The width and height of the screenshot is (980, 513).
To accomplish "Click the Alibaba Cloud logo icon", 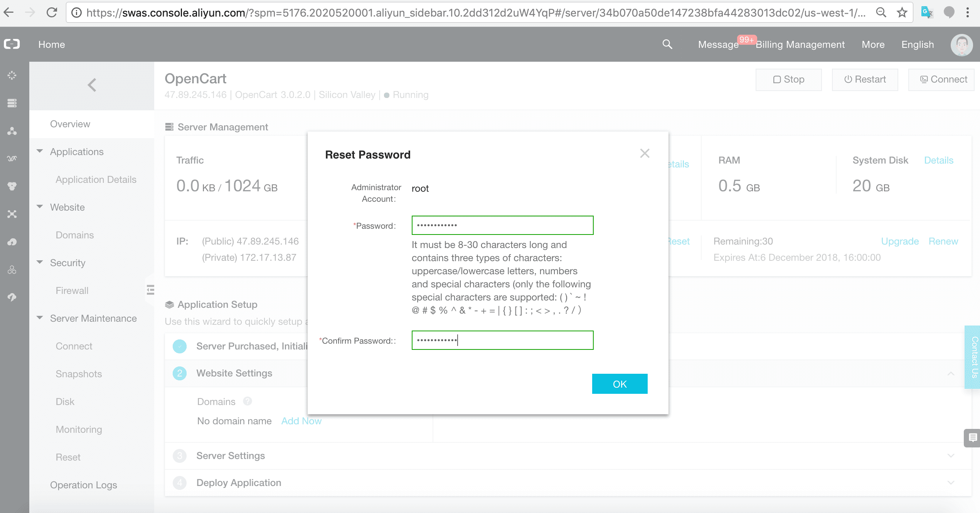I will coord(12,44).
